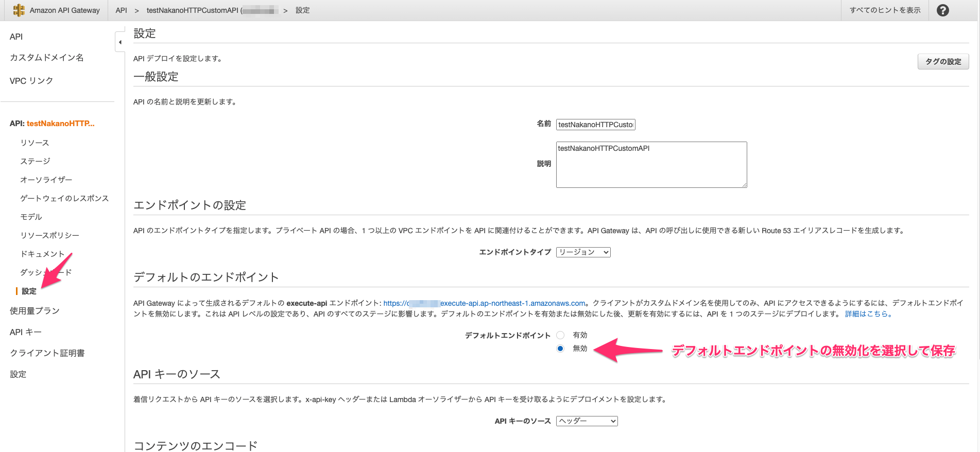Screen dimensions: 980x452
Task: Open API キー in sidebar
Action: [x=25, y=332]
